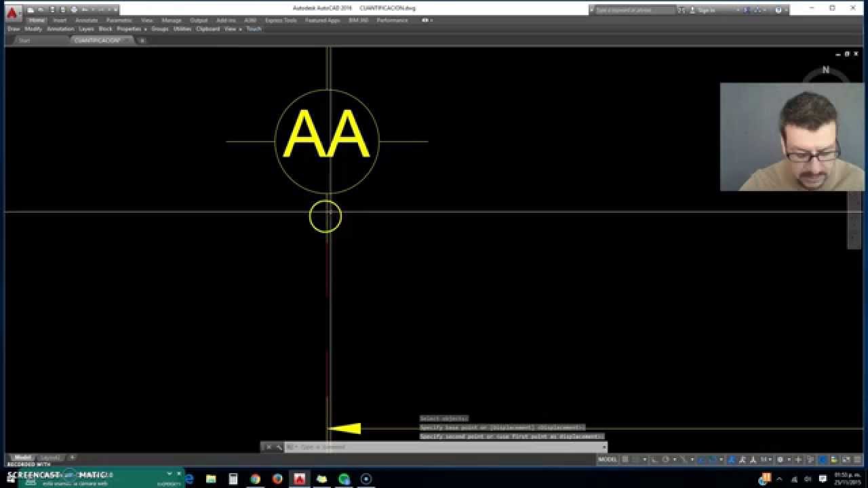Open the Layers panel button

pos(86,29)
